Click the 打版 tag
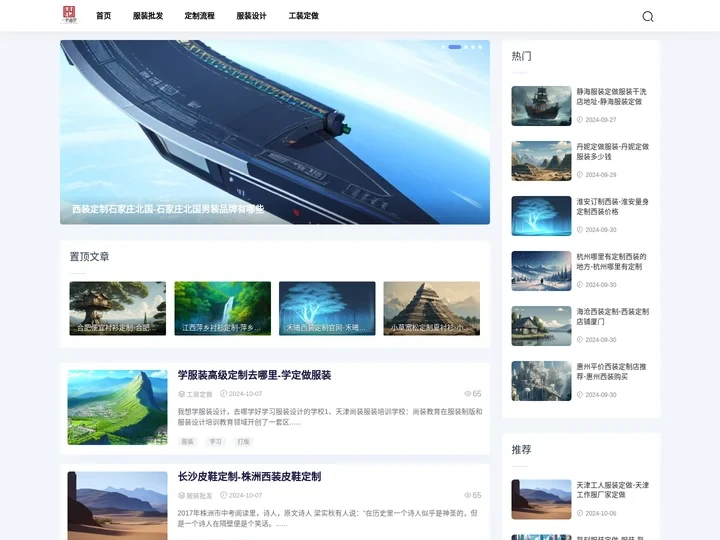This screenshot has width=720, height=540. (243, 442)
